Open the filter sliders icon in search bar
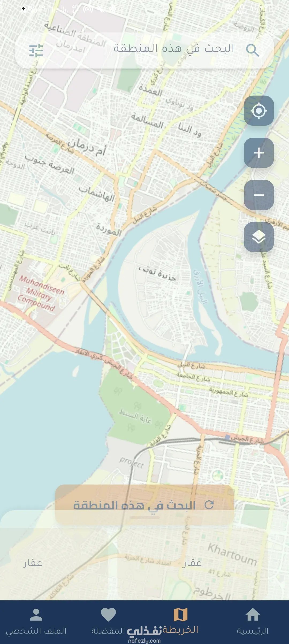This screenshot has height=644, width=289. click(36, 51)
